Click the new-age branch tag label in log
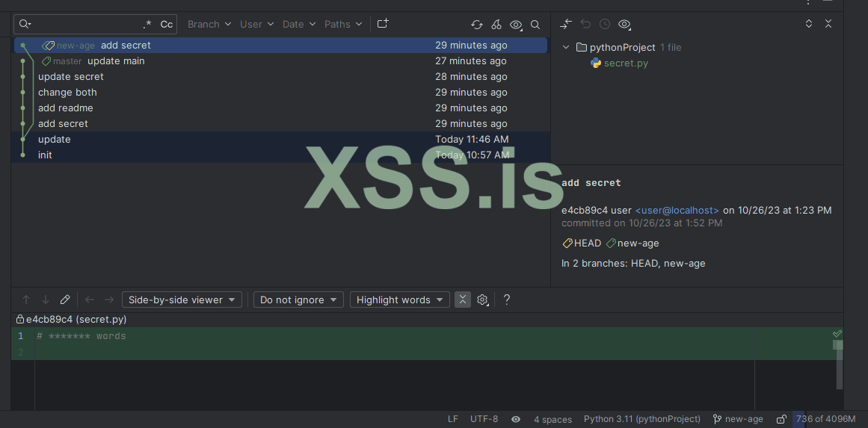The height and width of the screenshot is (428, 868). pos(69,46)
